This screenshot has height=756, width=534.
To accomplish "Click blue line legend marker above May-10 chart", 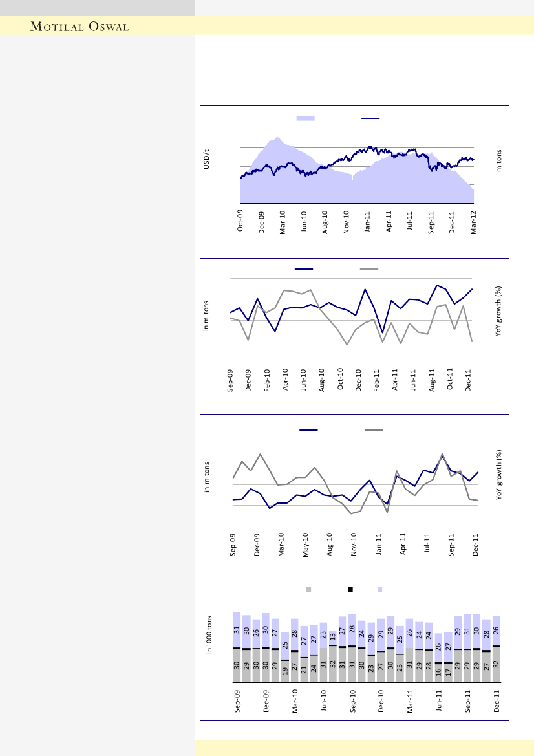I will pyautogui.click(x=308, y=430).
